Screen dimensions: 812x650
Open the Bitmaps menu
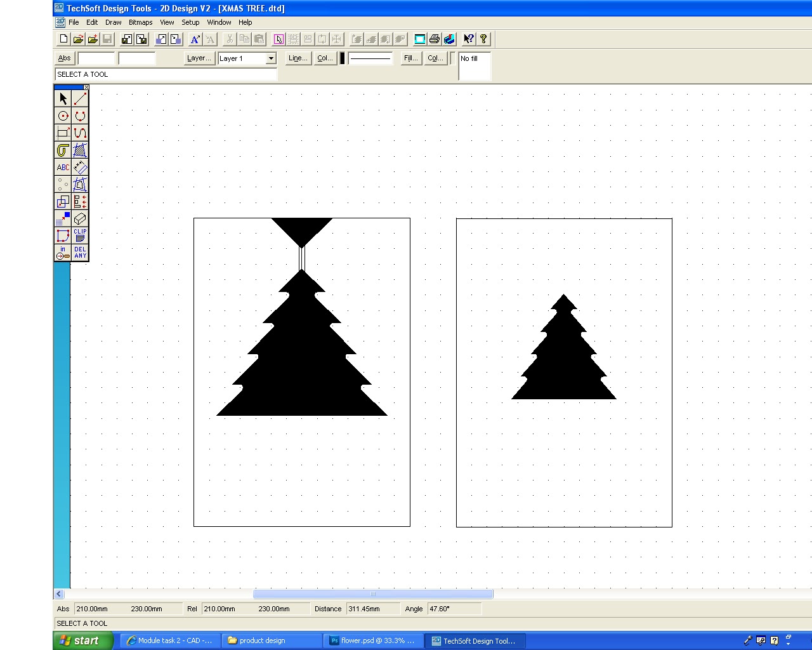(140, 22)
